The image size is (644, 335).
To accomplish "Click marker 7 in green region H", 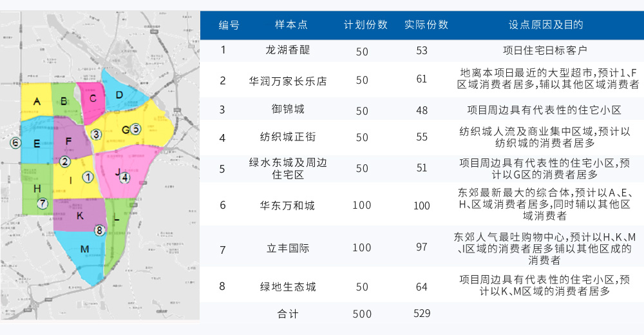I will 43,203.
